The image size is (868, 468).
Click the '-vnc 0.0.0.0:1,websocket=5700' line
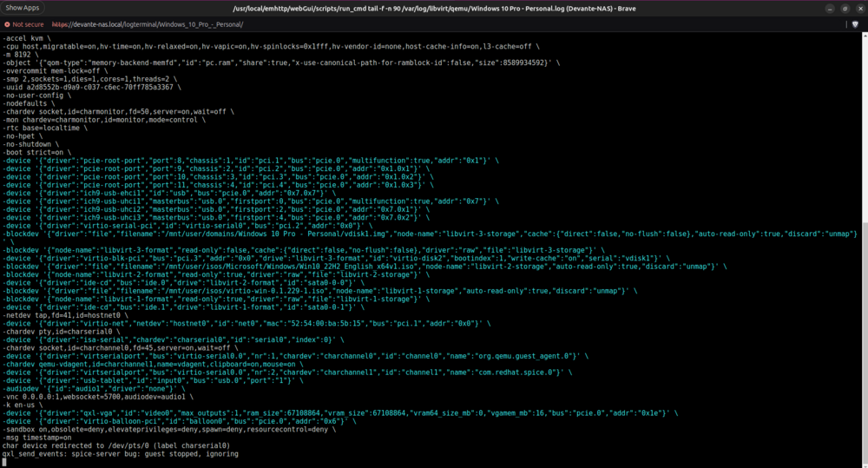click(98, 397)
